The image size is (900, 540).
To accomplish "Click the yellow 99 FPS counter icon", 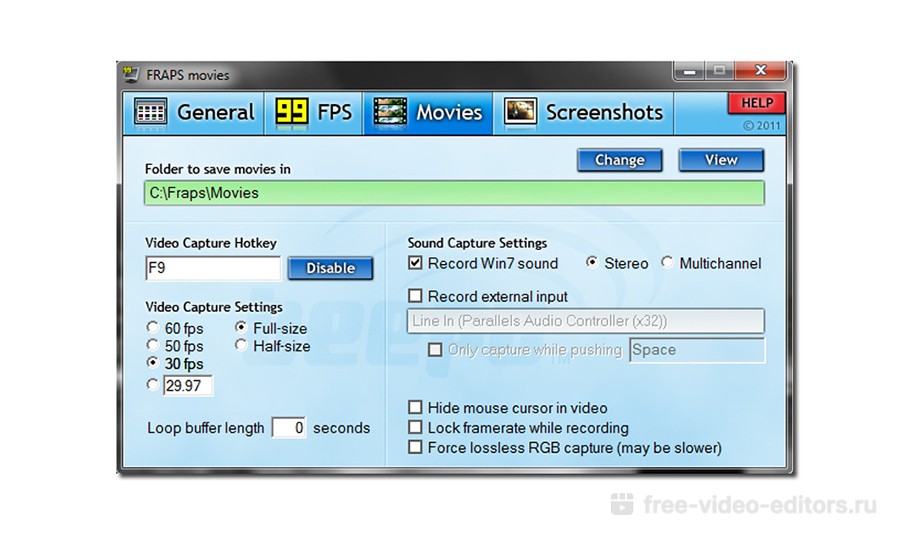I will coord(292,111).
